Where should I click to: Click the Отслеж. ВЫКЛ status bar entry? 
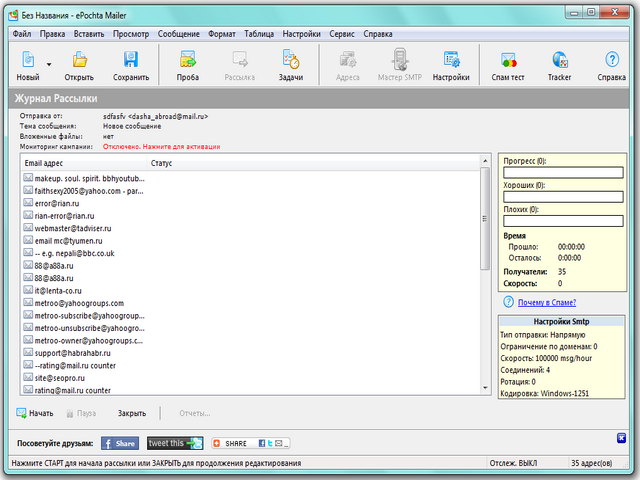tap(513, 463)
